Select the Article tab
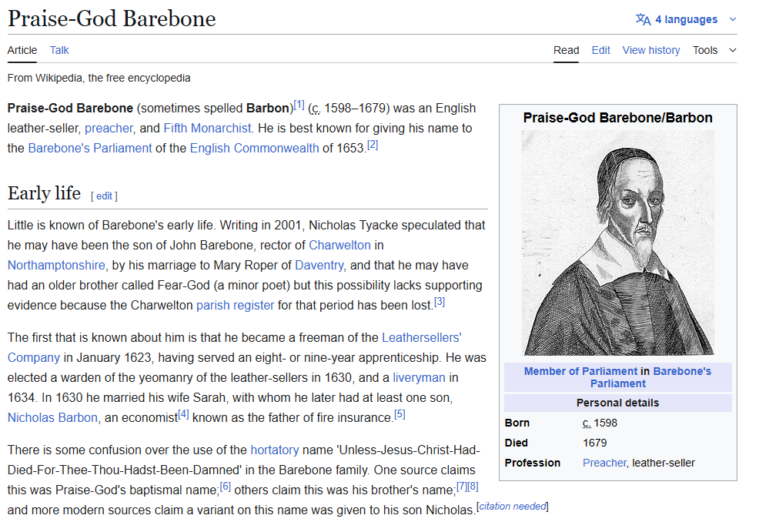The image size is (759, 532). [22, 50]
